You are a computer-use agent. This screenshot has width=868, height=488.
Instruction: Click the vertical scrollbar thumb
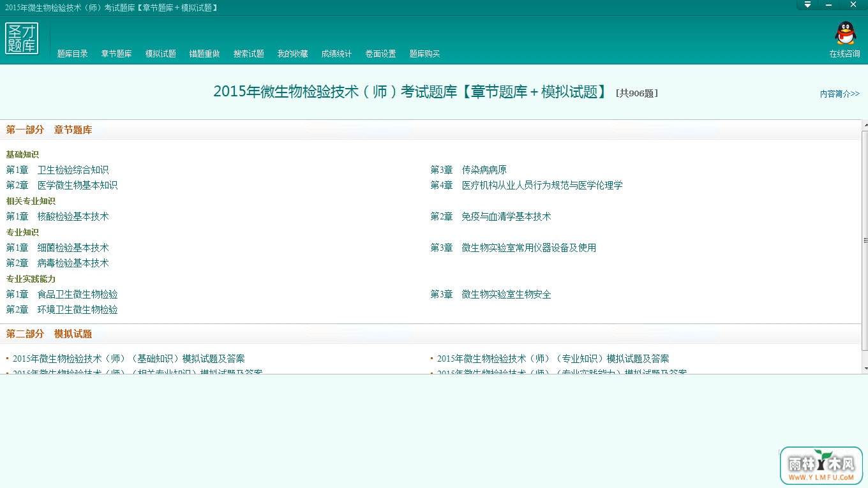tap(865, 240)
